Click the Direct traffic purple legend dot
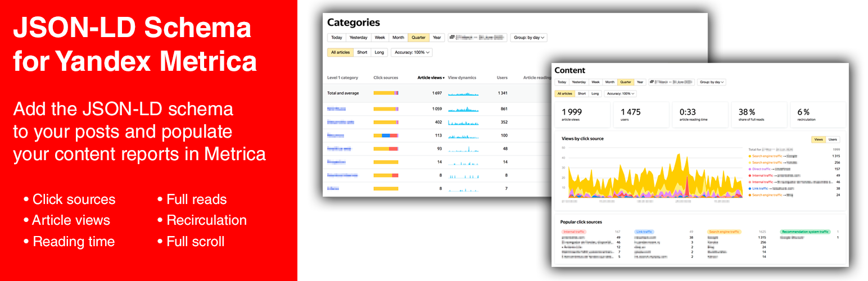Screen dimensions: 868x281 click(749, 169)
